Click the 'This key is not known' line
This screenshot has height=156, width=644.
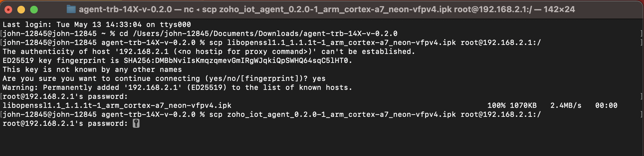point(92,70)
